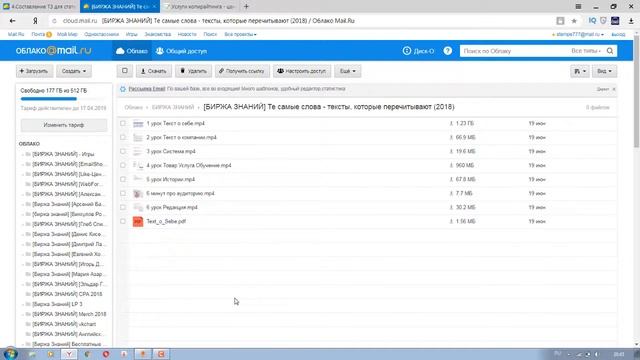Check the box for 1 урок Текст о себе.mp4
The height and width of the screenshot is (360, 640).
(x=123, y=123)
